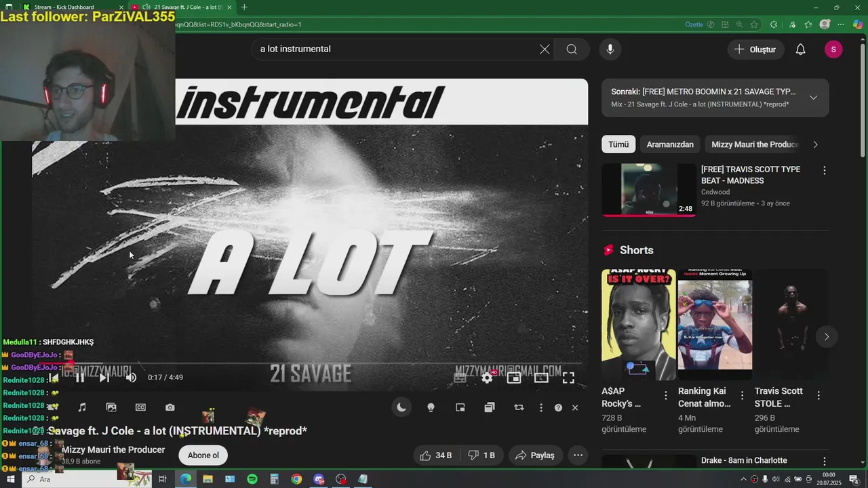
Task: Toggle the lightbulb cinema mode
Action: [x=431, y=407]
